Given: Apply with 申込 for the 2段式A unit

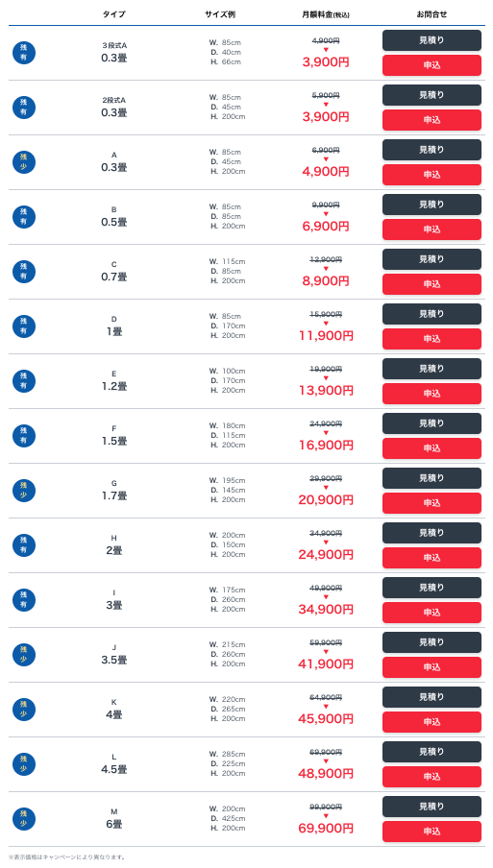Looking at the screenshot, I should coord(431,120).
